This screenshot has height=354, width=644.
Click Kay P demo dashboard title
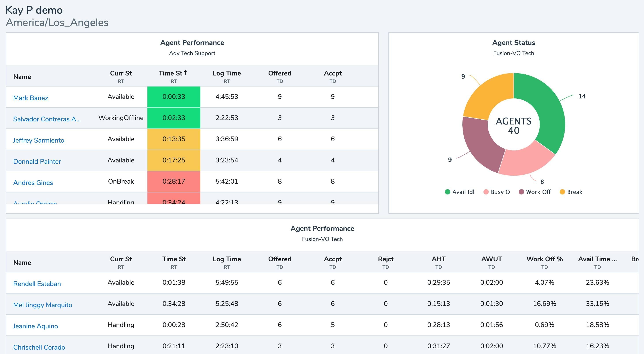coord(34,10)
